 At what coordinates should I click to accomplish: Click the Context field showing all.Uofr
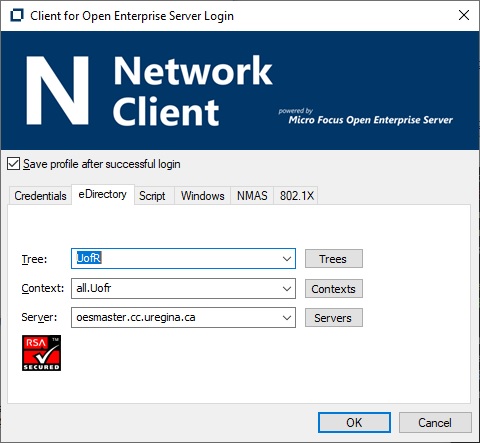183,289
